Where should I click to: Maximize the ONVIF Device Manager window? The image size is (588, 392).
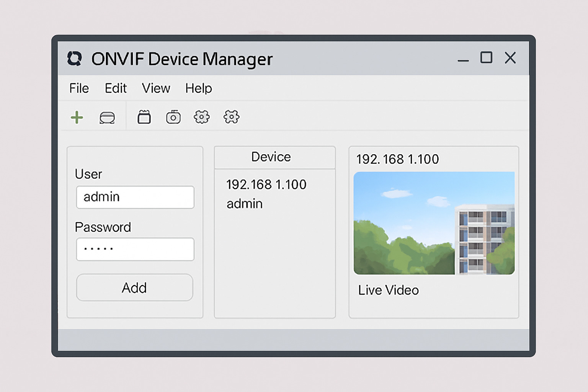(x=486, y=58)
